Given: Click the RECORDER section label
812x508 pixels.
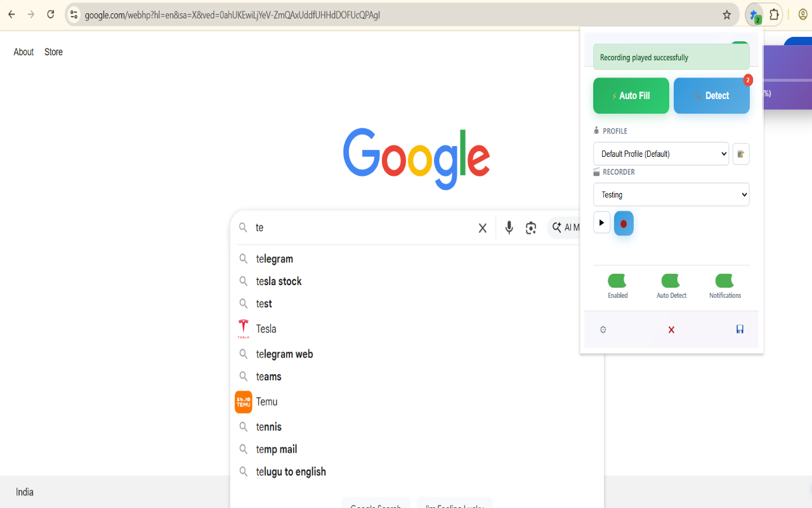Looking at the screenshot, I should pos(619,172).
